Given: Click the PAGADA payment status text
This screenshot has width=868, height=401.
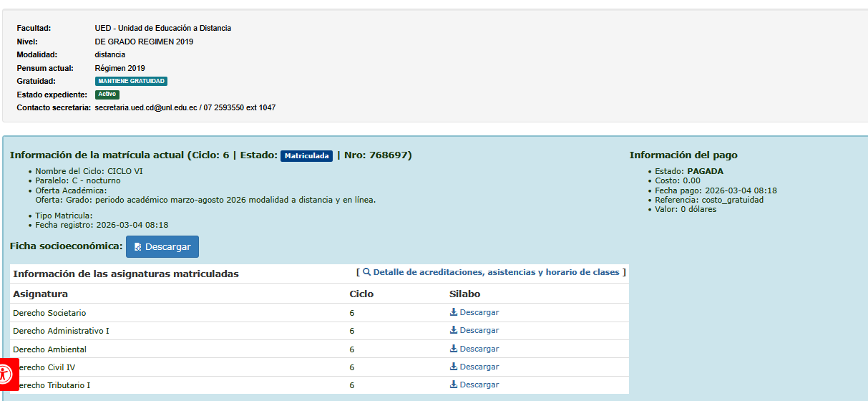Looking at the screenshot, I should 705,171.
